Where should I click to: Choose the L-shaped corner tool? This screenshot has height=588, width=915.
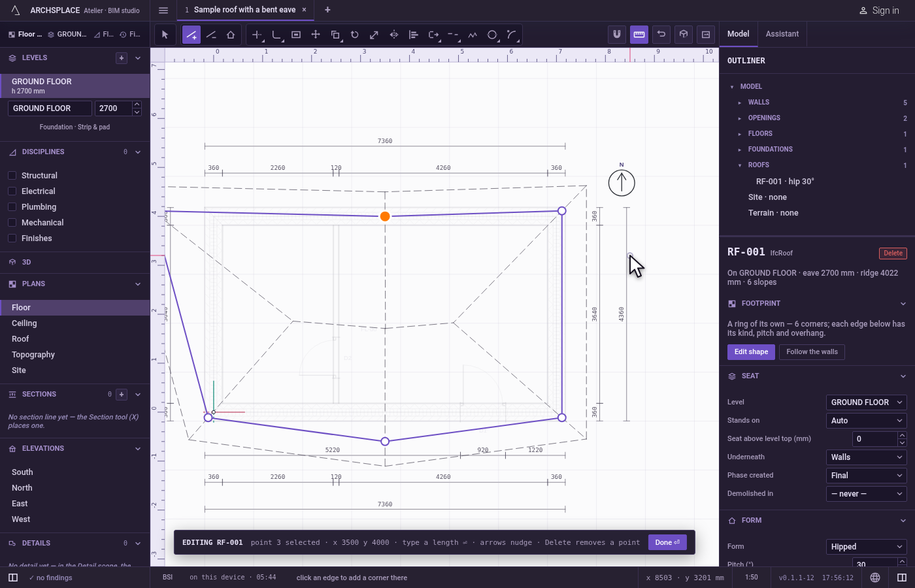276,35
